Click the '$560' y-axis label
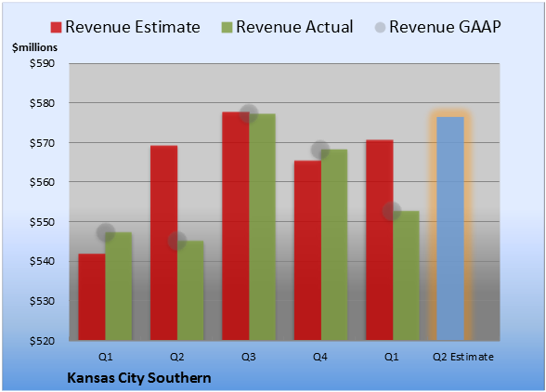546x392 pixels. click(42, 182)
